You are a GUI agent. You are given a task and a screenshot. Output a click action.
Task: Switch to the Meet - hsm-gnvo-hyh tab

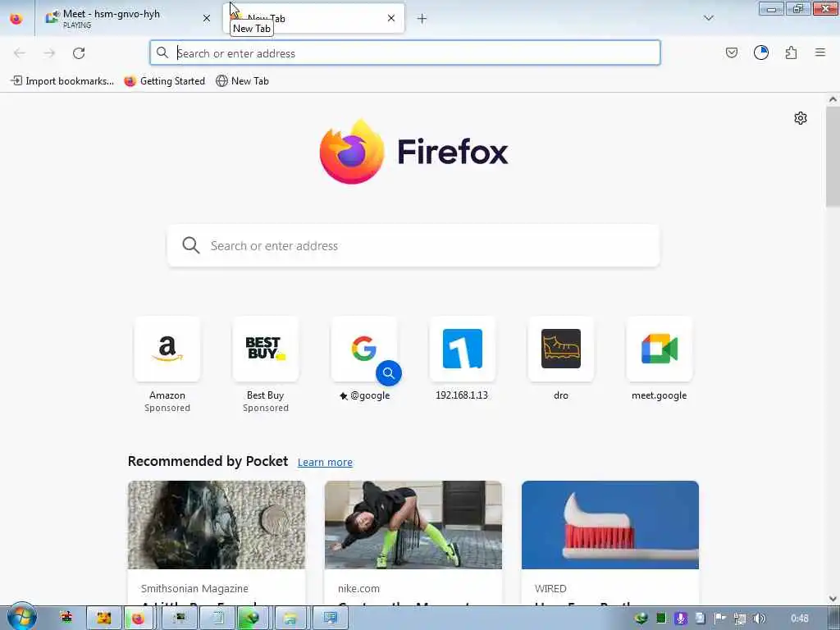click(x=126, y=18)
